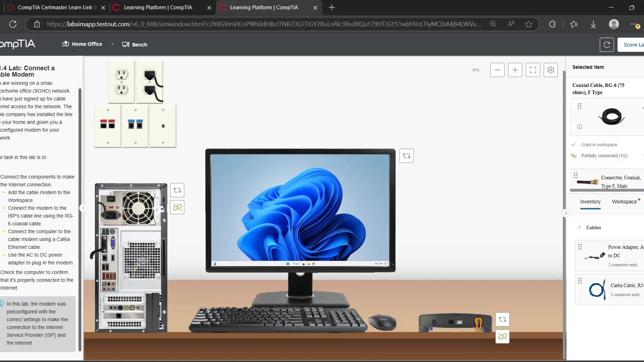Image resolution: width=644 pixels, height=362 pixels.
Task: Close the active Learning Platform tab
Action: pos(315,8)
